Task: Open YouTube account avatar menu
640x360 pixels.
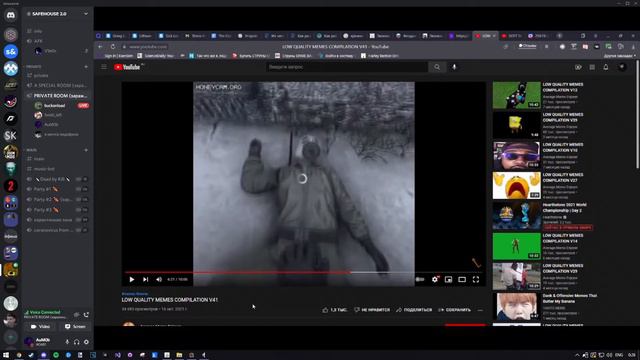Action: 622,67
